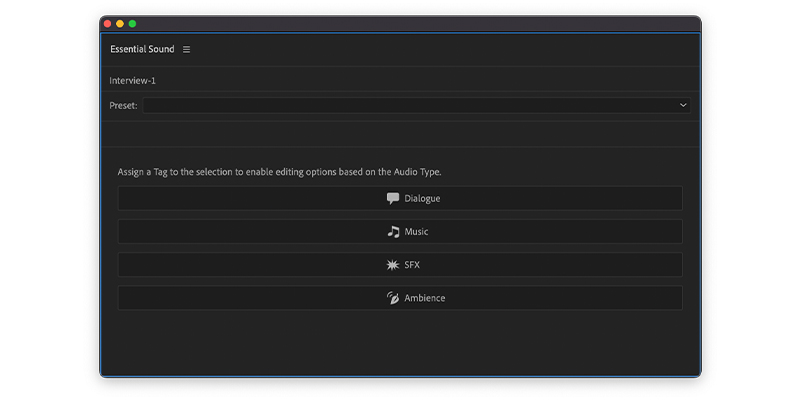Select the Essential Sound panel tab

(x=142, y=49)
